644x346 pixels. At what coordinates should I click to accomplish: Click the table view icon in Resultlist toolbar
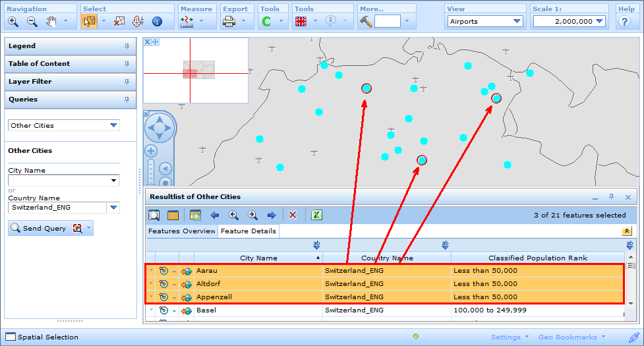pos(173,215)
